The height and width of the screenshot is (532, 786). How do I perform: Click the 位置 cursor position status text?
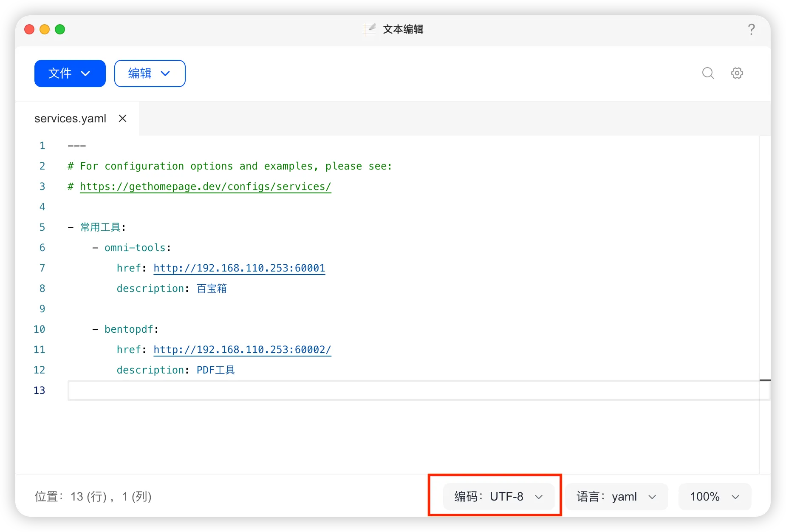pyautogui.click(x=93, y=496)
